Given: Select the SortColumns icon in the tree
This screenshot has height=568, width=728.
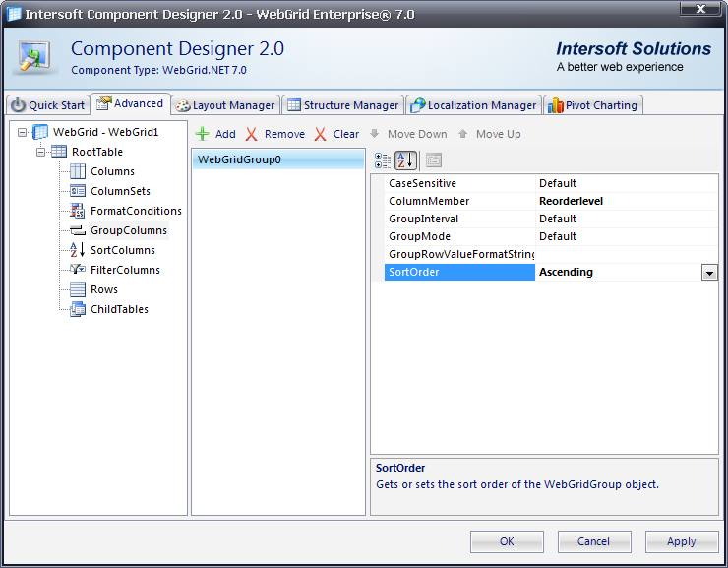Looking at the screenshot, I should [x=78, y=250].
